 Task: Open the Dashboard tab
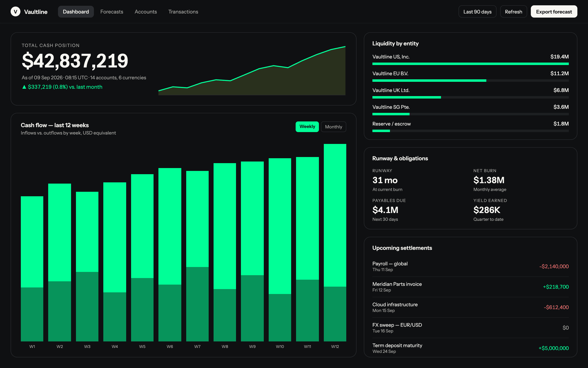[x=76, y=12]
